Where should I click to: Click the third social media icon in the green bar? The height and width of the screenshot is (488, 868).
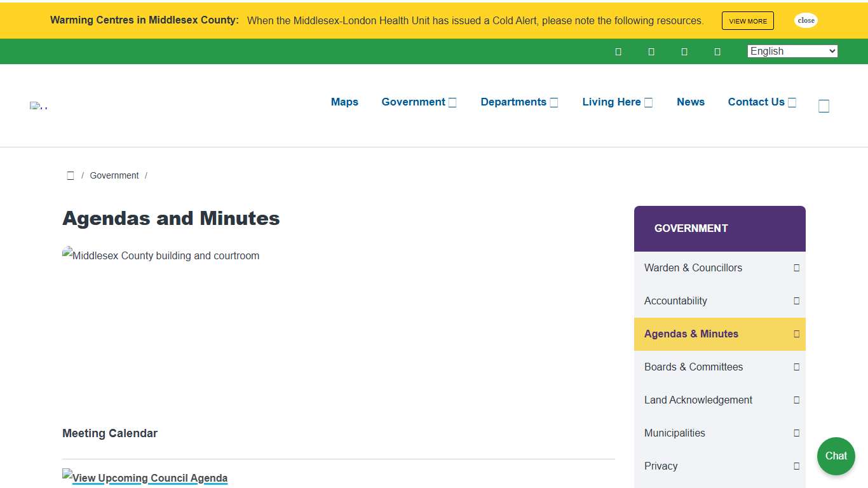684,51
